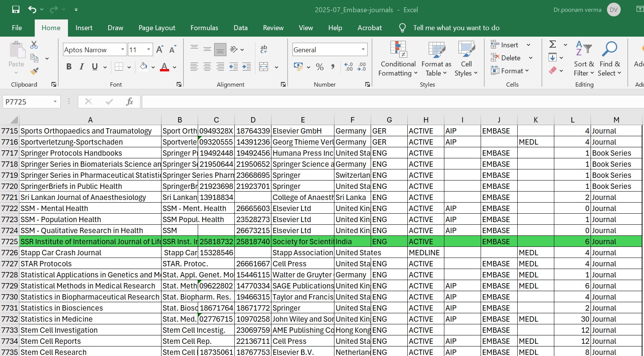Open the Page Layout tab
This screenshot has width=644, height=356.
(x=157, y=28)
